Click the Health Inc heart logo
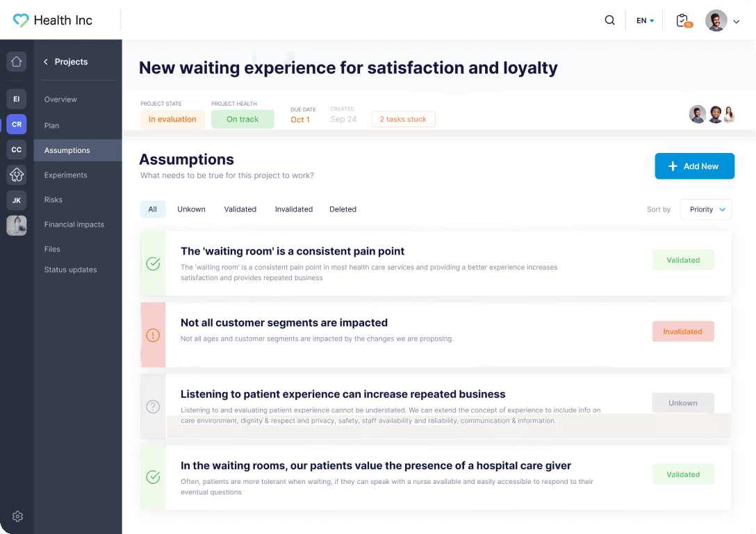 (x=21, y=20)
